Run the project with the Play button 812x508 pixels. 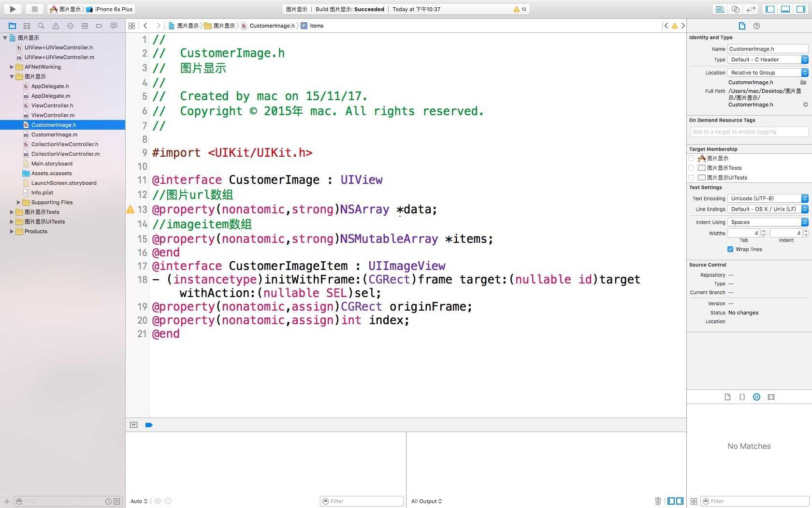pyautogui.click(x=13, y=9)
